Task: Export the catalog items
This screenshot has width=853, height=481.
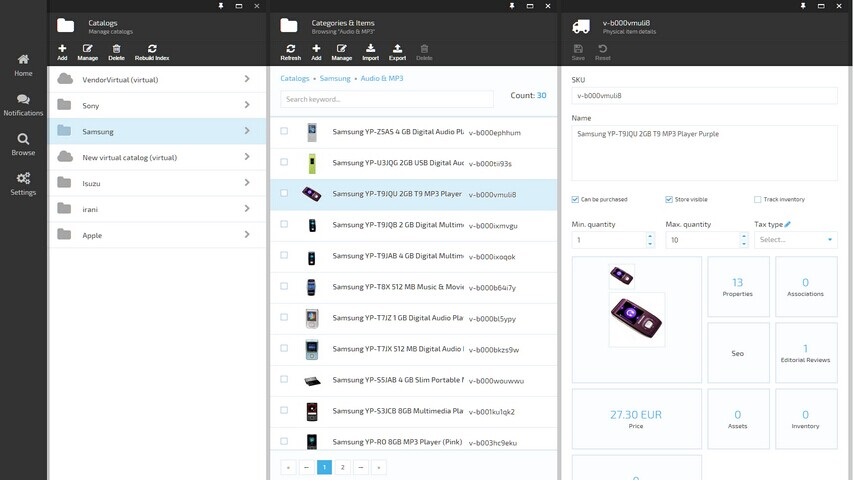Action: 397,52
